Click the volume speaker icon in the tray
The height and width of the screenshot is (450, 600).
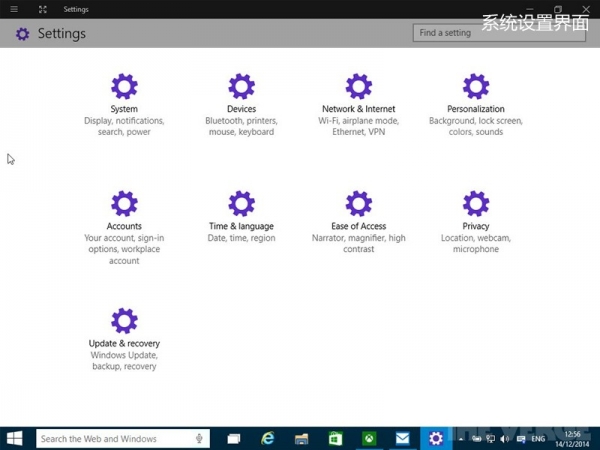tap(505, 439)
